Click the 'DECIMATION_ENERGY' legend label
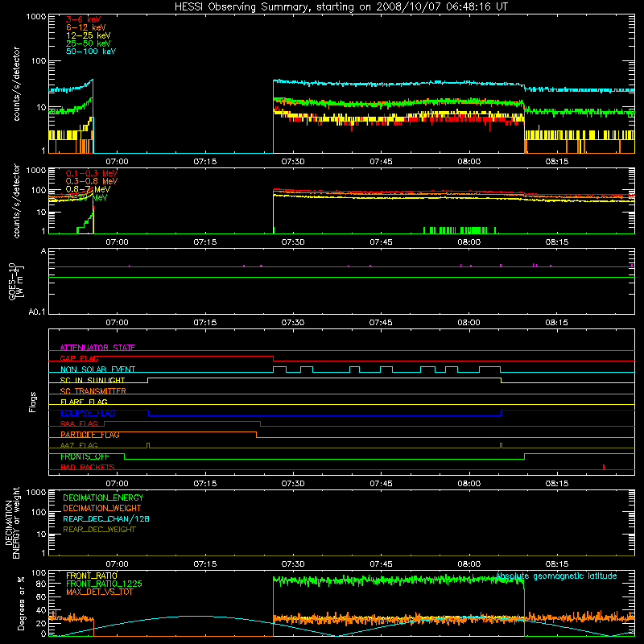Viewport: 644px width, 644px height. click(x=103, y=497)
